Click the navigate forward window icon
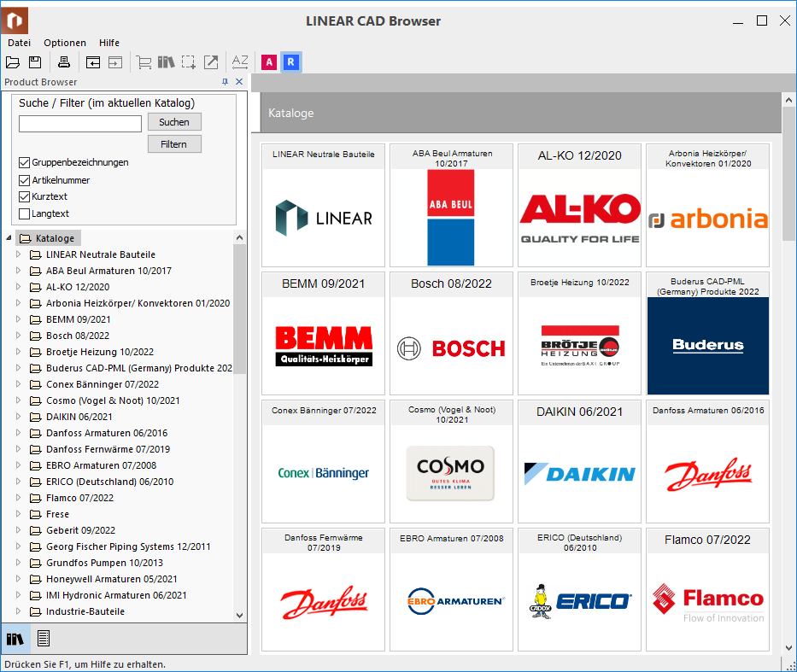 pos(115,62)
